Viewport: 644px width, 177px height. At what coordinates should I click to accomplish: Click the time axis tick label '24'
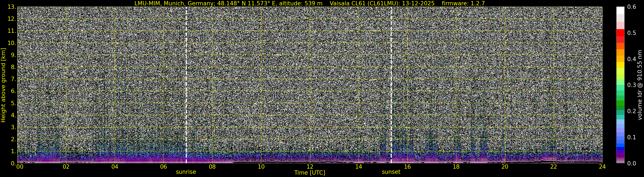(x=602, y=167)
